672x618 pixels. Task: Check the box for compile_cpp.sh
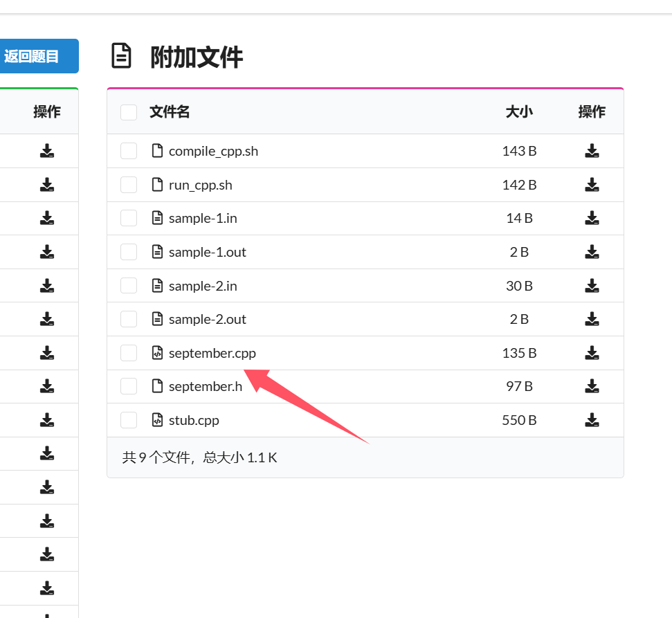[129, 151]
